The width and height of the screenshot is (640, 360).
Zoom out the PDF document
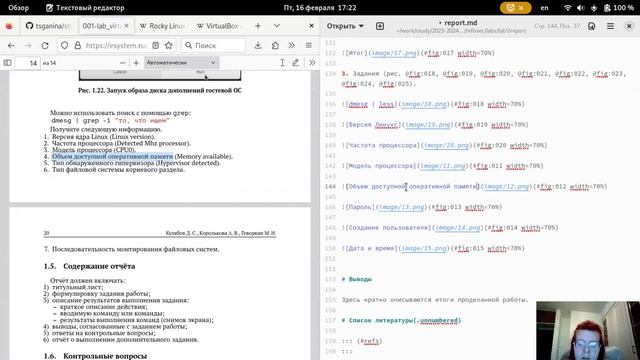pos(122,63)
